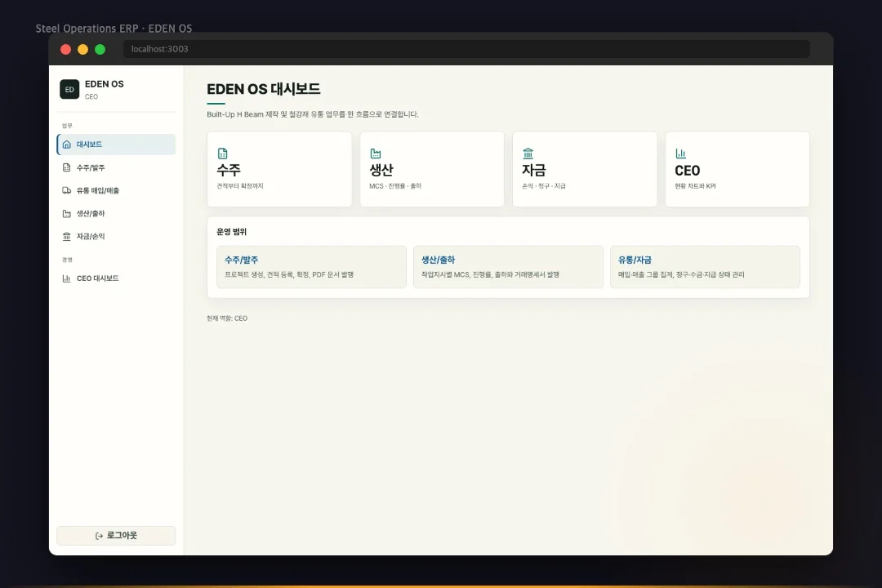Viewport: 882px width, 588px height.
Task: Go to 수주/발주 menu item
Action: coord(116,167)
